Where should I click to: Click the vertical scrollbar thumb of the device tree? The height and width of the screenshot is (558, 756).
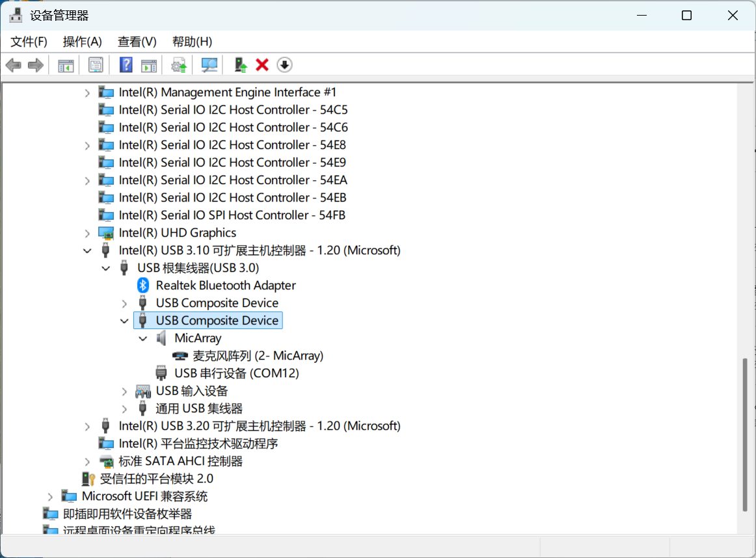pos(745,434)
